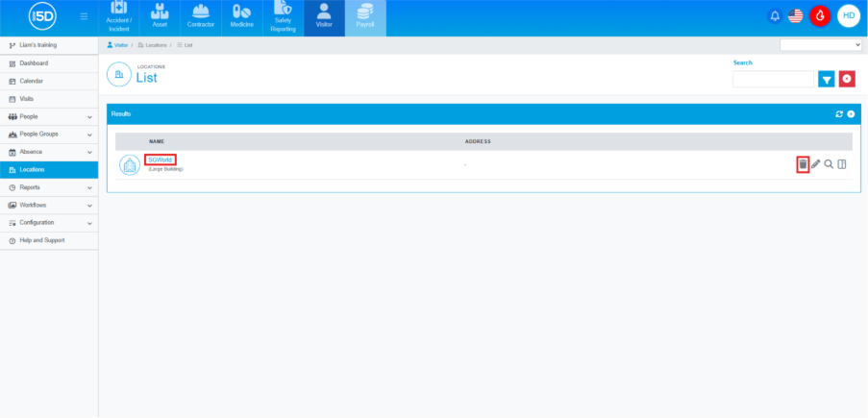Add new location with plus icon
This screenshot has height=418, width=868.
point(851,114)
